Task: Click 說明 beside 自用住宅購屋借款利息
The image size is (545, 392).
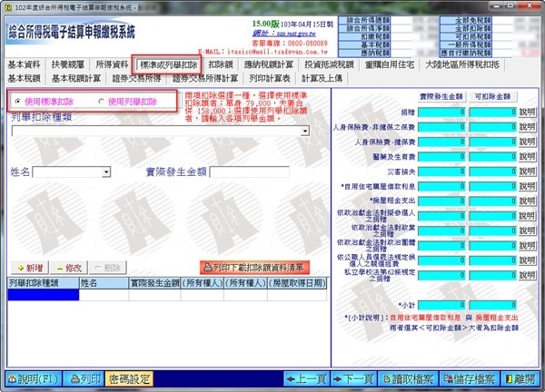Action: 527,186
